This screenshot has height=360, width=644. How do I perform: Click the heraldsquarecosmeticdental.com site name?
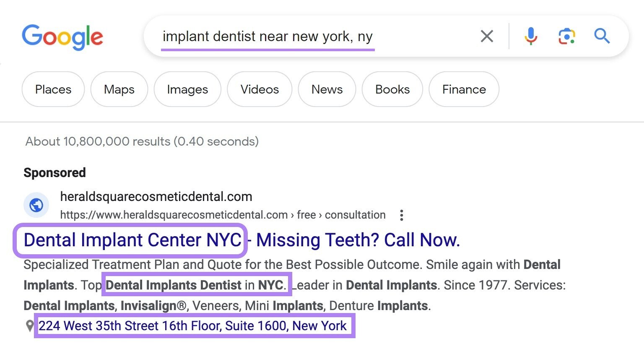pos(156,196)
